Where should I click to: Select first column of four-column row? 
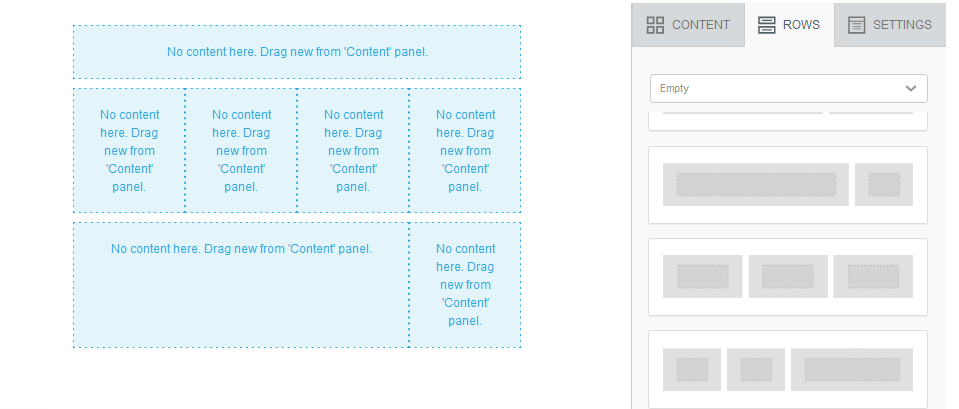(x=129, y=150)
